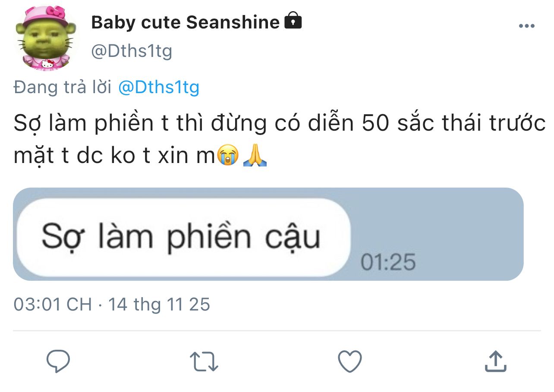Click the date 14 thg 11 25
554x392 pixels.
(x=159, y=304)
